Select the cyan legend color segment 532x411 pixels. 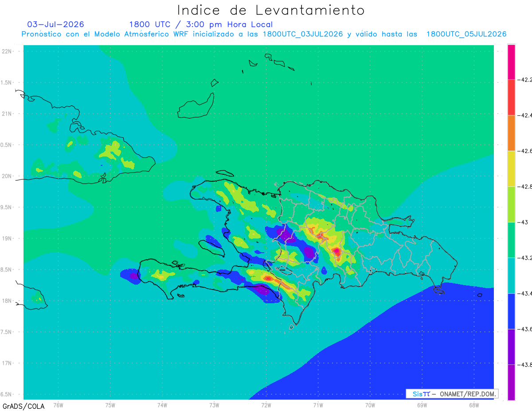click(x=511, y=275)
